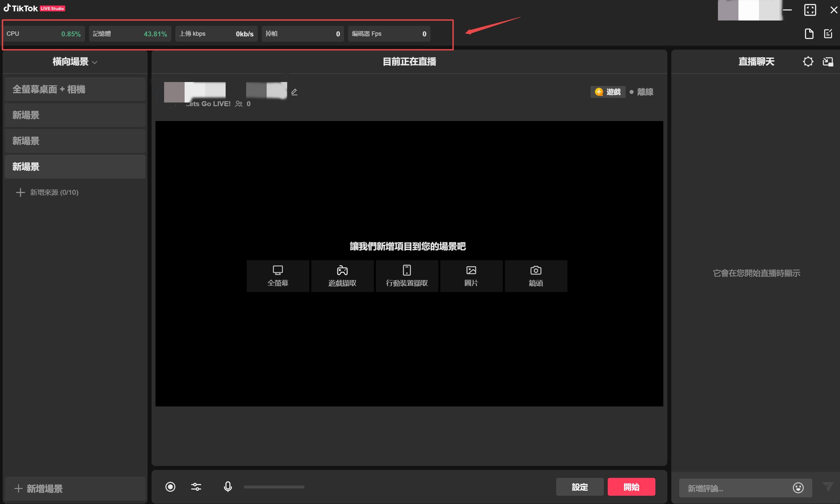Adjust the microphone volume slider

(x=274, y=487)
